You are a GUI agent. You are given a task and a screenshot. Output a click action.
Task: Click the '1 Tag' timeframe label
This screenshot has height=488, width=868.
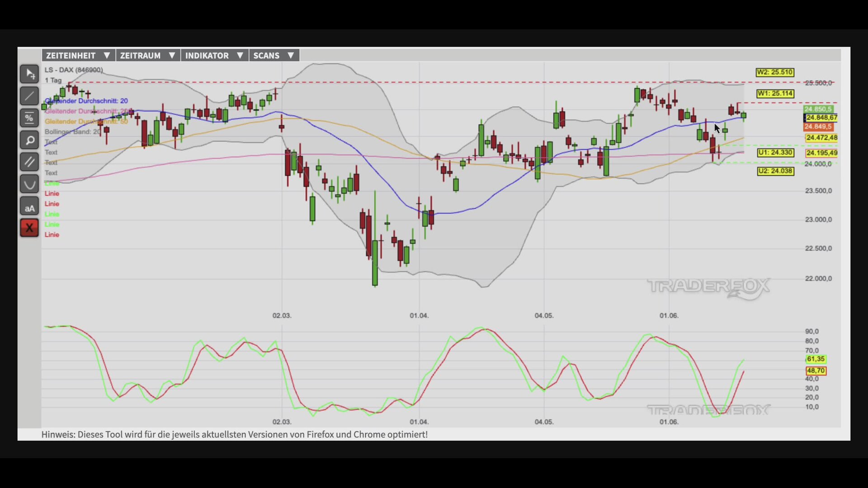tap(53, 80)
